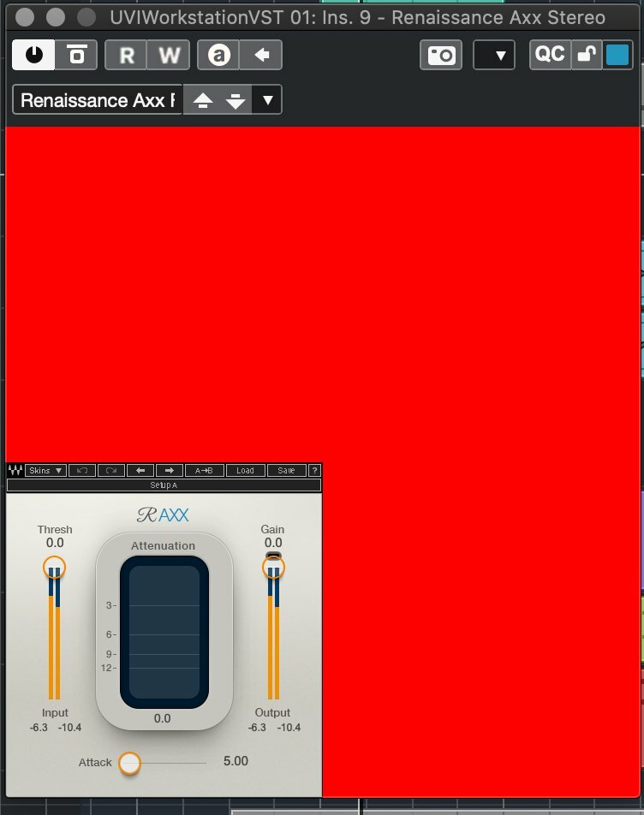Click the Load preset button
Screen dimensions: 644x815
point(245,470)
